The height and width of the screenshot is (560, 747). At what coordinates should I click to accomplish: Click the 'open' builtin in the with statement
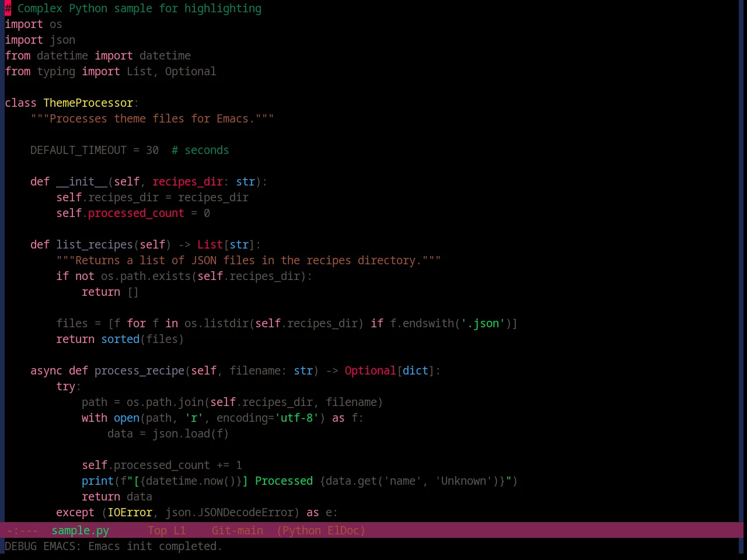pyautogui.click(x=127, y=418)
